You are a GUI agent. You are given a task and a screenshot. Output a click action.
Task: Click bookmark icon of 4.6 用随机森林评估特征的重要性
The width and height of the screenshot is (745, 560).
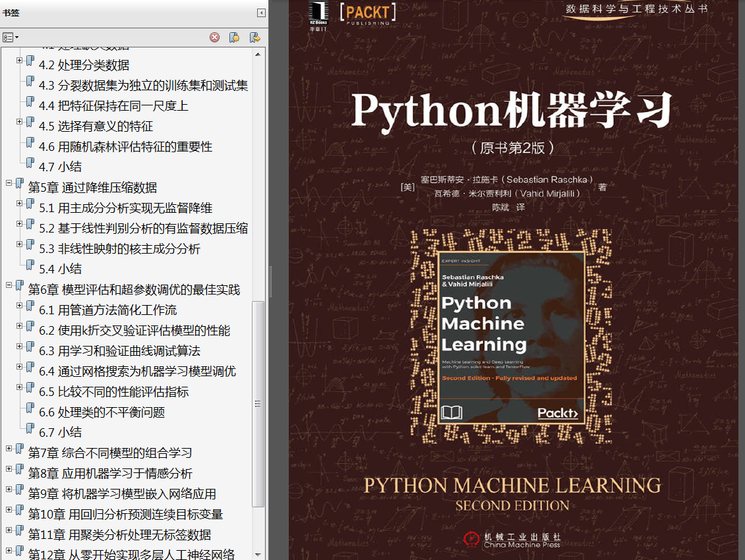tap(30, 142)
